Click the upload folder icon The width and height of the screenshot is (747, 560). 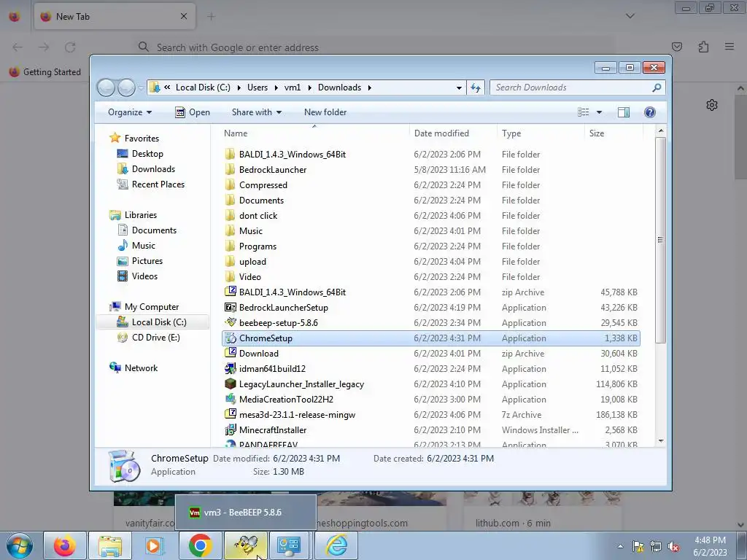(x=230, y=262)
